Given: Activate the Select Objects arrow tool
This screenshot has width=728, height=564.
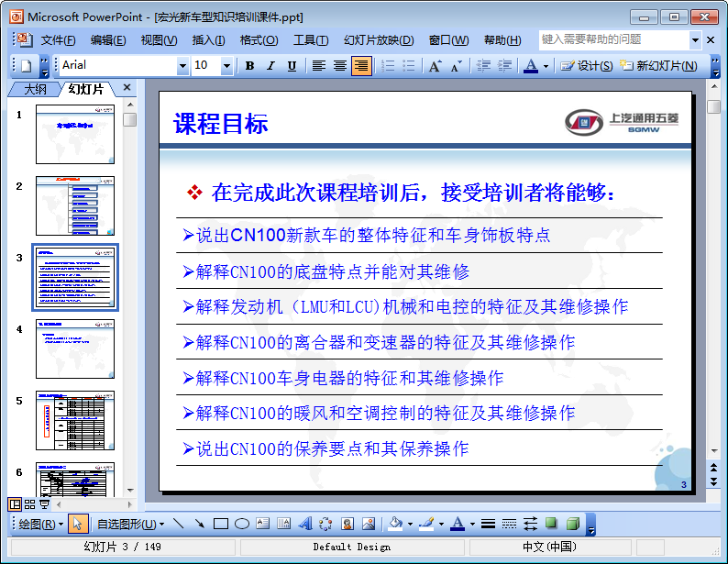Looking at the screenshot, I should (77, 524).
